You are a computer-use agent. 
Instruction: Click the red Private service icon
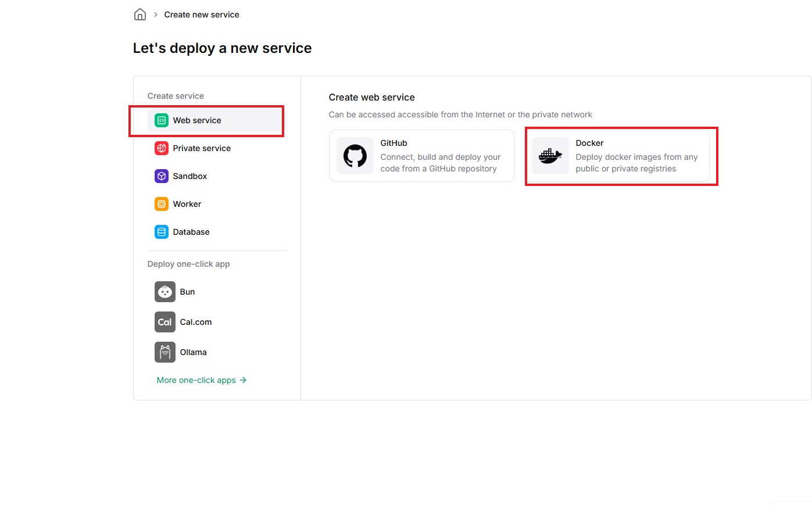pos(162,148)
